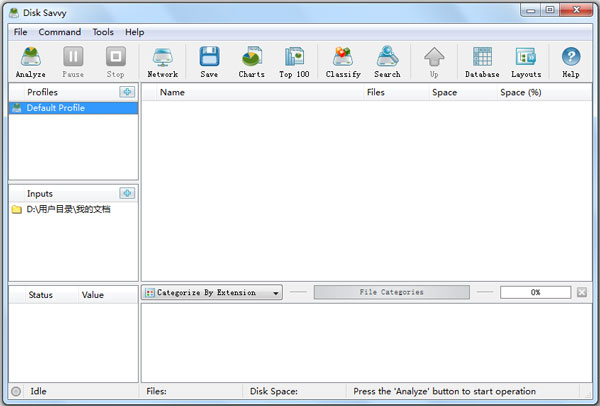Screen dimensions: 600x406
Task: Click the Files: status bar entry
Action: pos(156,391)
